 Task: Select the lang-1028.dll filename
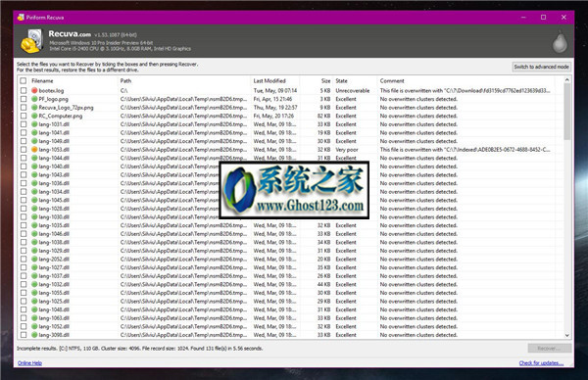click(x=54, y=209)
